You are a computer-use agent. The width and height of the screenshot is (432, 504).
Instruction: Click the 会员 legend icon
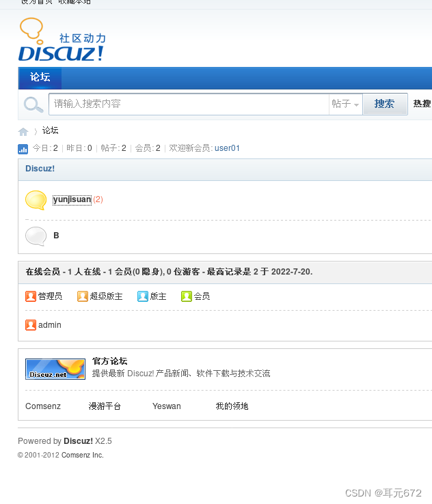[186, 296]
